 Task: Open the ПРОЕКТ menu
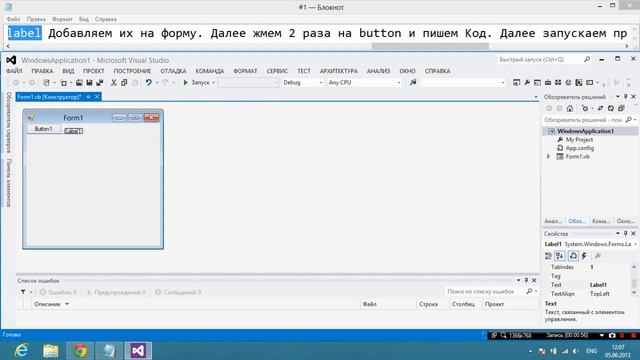(94, 71)
